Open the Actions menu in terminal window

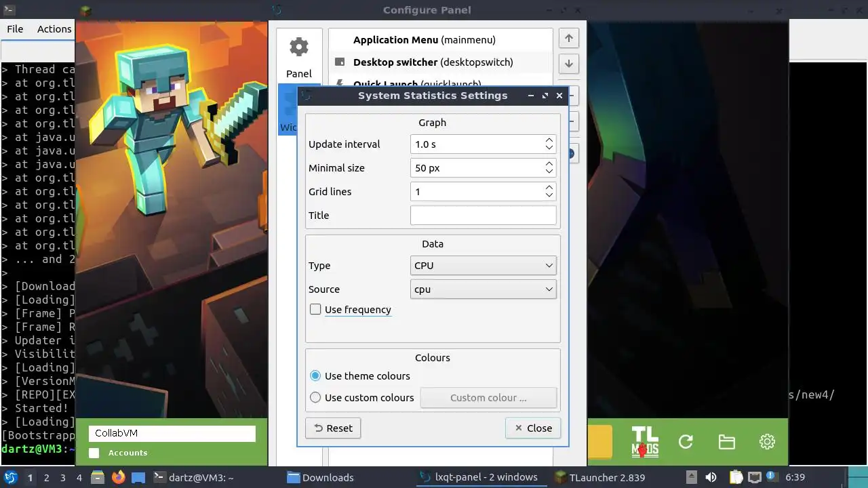point(54,29)
